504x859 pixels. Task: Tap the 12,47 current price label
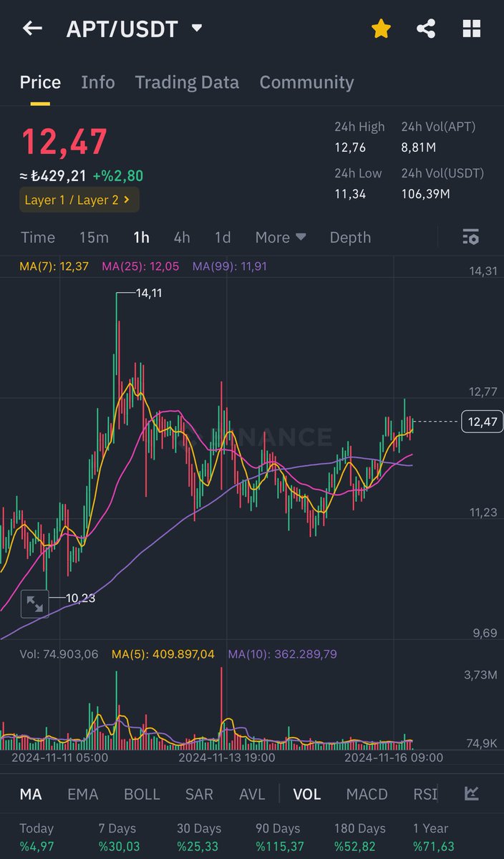[x=483, y=422]
